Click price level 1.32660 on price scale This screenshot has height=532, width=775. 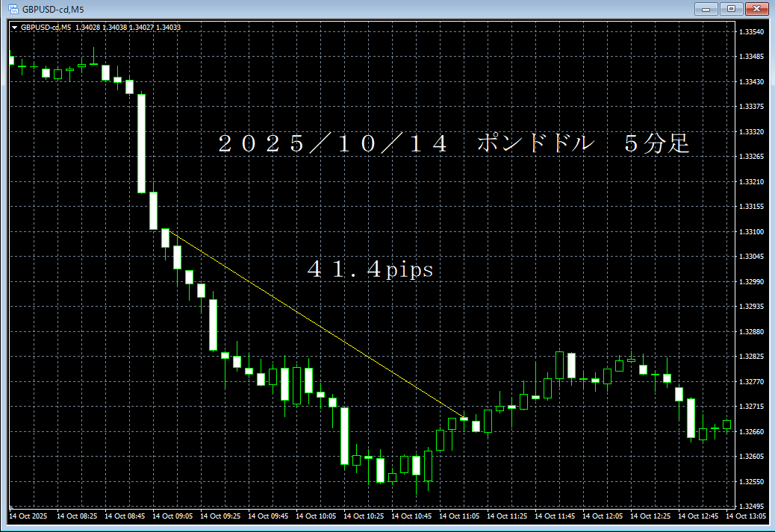[751, 432]
